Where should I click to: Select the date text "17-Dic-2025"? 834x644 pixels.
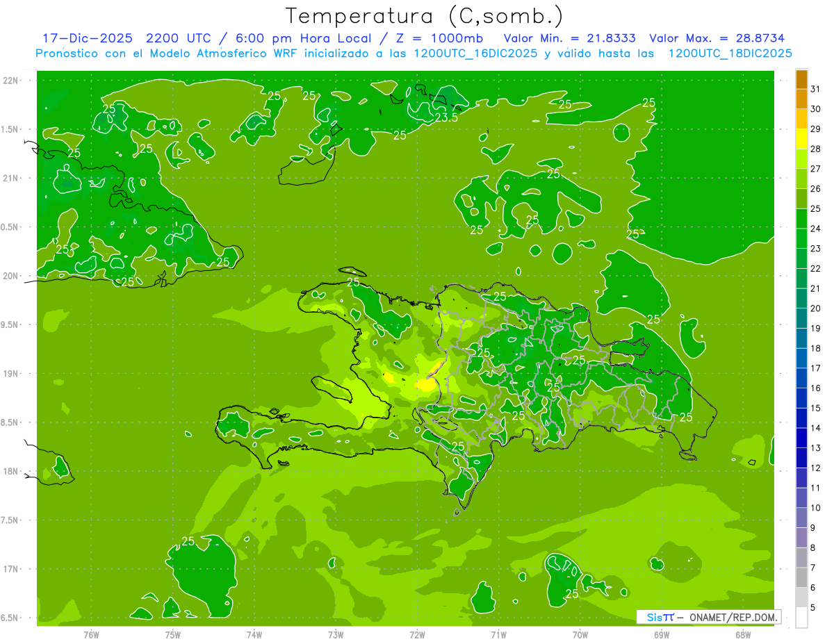(x=87, y=38)
